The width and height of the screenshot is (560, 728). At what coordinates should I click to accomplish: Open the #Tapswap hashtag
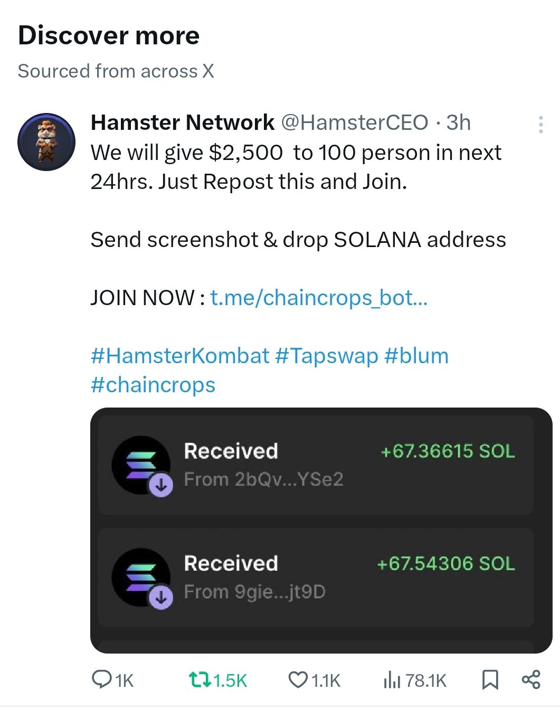tap(327, 356)
